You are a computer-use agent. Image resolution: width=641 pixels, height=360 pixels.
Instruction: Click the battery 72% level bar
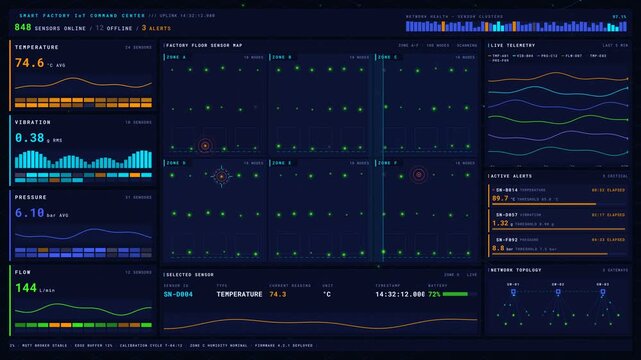coord(459,294)
